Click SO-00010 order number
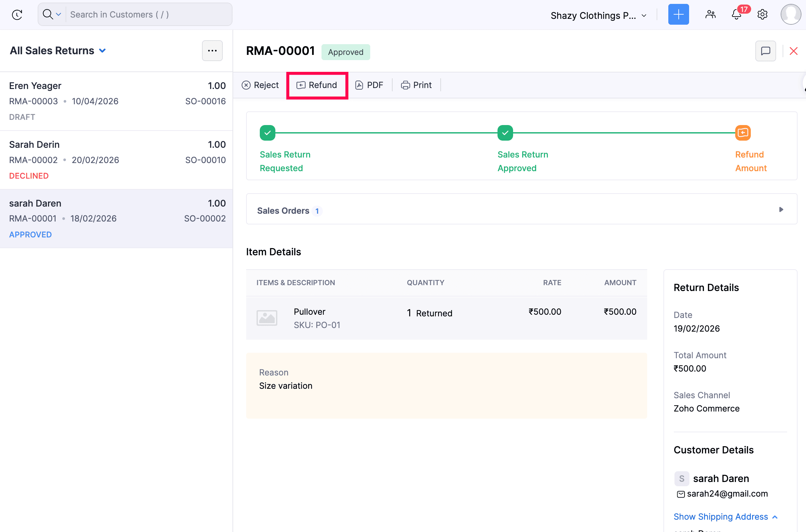This screenshot has height=532, width=806. [x=205, y=160]
